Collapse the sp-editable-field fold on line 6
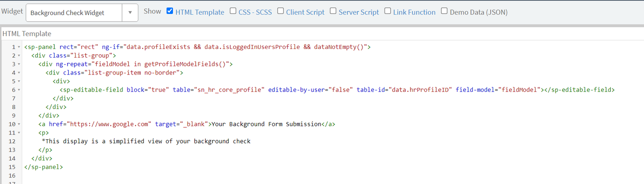The width and height of the screenshot is (644, 184). click(x=19, y=90)
